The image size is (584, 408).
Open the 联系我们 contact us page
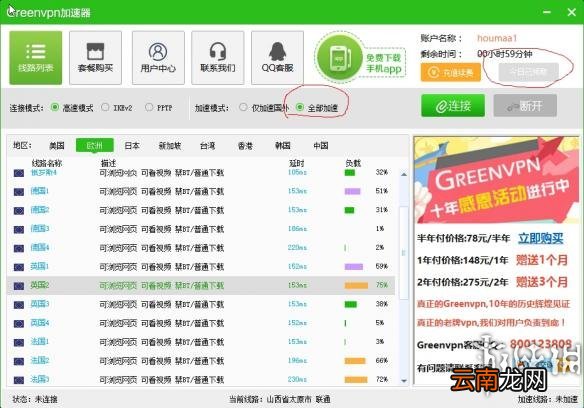pyautogui.click(x=218, y=58)
